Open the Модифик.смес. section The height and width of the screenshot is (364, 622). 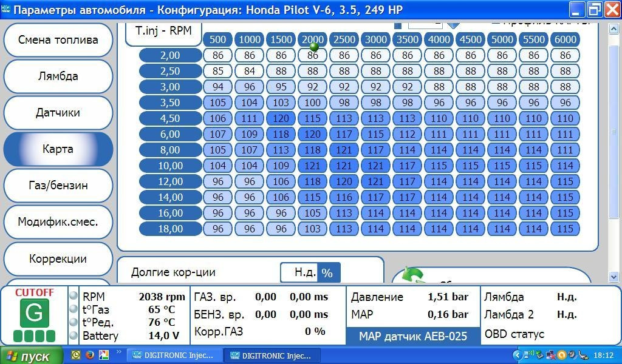tap(58, 222)
